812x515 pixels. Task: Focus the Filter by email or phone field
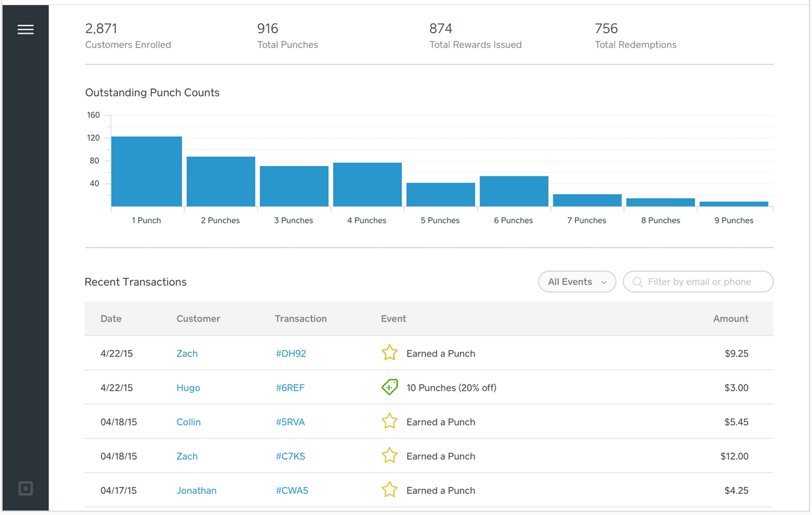(x=704, y=282)
